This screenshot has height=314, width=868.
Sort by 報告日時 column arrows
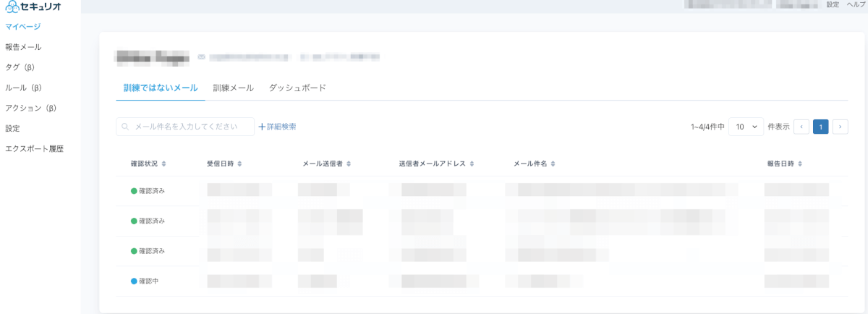[800, 164]
